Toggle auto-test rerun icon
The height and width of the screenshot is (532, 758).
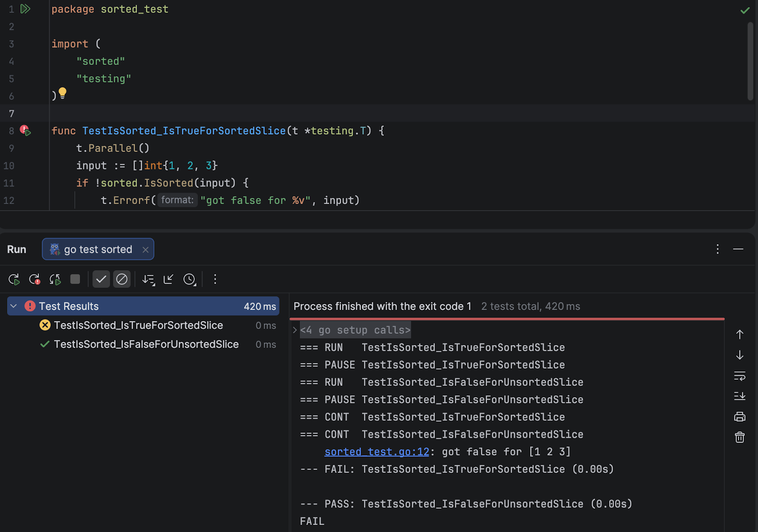pyautogui.click(x=55, y=280)
